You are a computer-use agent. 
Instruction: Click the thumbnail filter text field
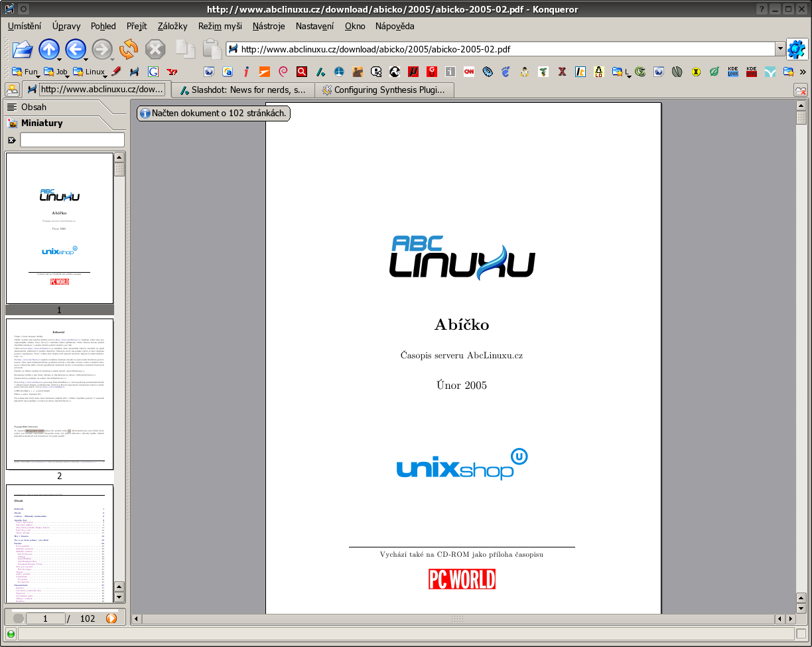[x=72, y=140]
